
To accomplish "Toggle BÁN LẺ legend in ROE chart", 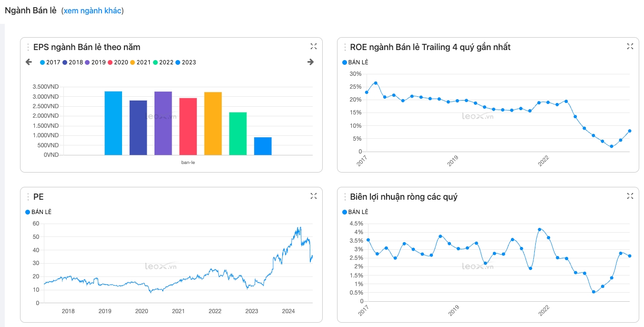I will coord(356,62).
